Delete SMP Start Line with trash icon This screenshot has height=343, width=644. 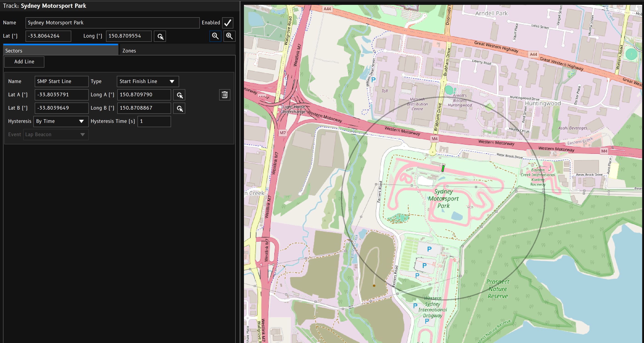pos(224,95)
